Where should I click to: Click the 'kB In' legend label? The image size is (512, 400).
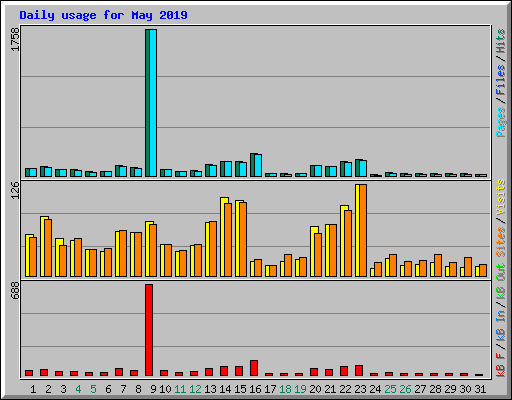(x=501, y=325)
